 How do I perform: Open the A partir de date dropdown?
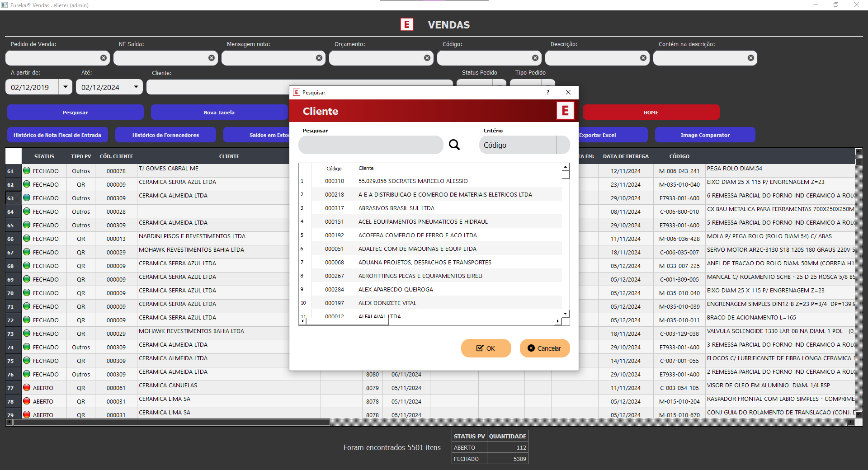coord(66,87)
